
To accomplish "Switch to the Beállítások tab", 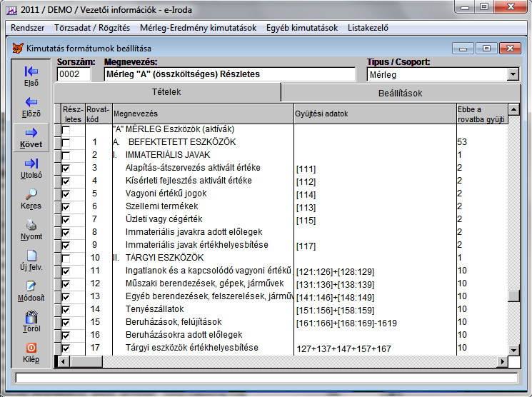I will (x=399, y=93).
